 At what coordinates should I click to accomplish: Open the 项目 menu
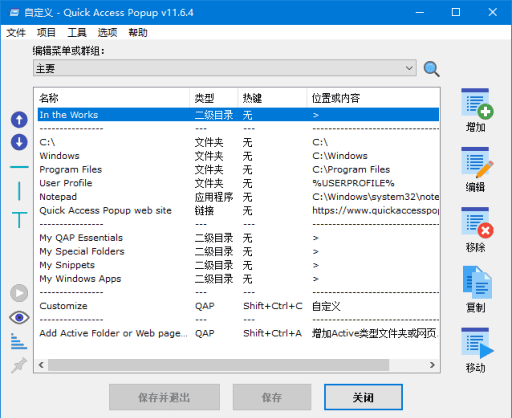click(x=46, y=33)
